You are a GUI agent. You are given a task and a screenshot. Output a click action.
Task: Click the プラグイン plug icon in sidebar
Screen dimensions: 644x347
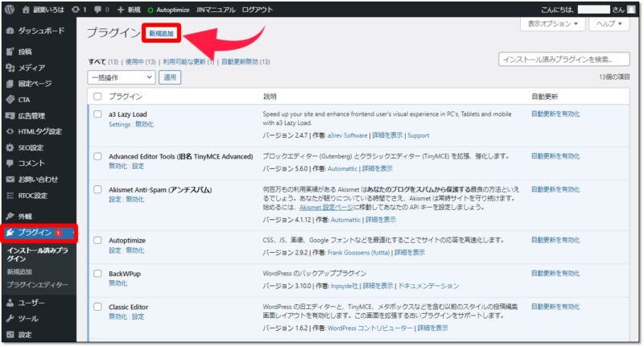click(10, 233)
